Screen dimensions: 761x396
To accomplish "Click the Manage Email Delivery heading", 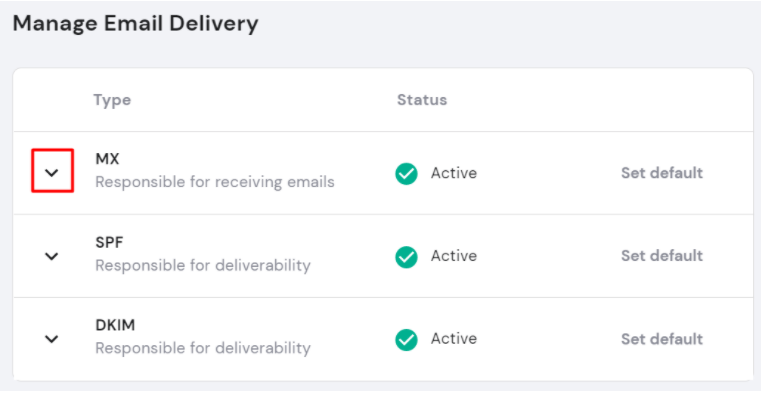I will click(135, 23).
